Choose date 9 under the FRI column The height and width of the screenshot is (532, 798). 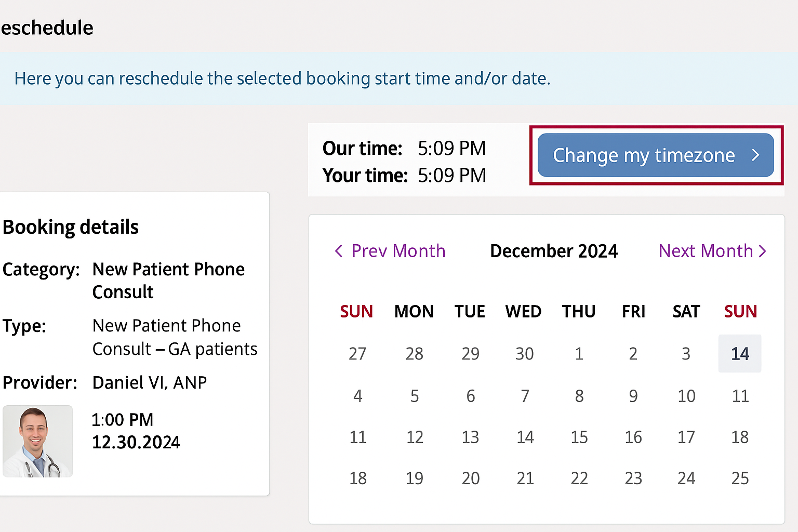point(633,396)
